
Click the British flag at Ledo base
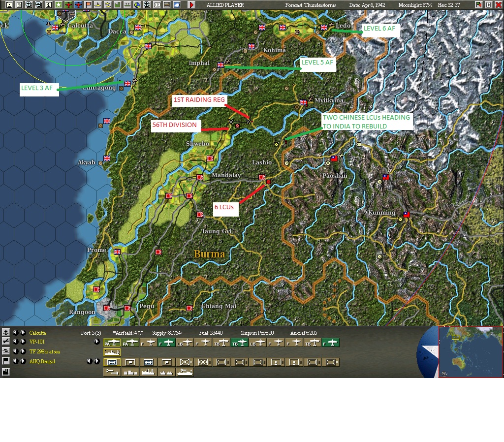[x=324, y=28]
